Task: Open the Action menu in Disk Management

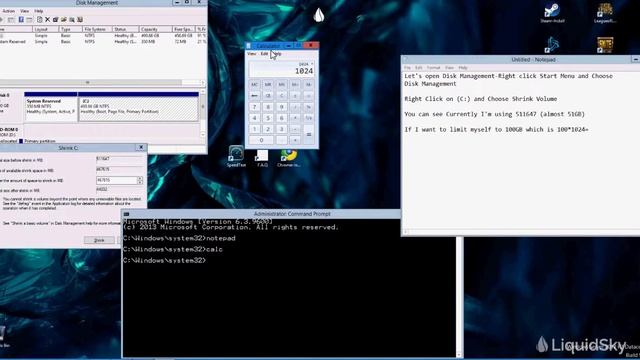Action: pyautogui.click(x=8, y=11)
